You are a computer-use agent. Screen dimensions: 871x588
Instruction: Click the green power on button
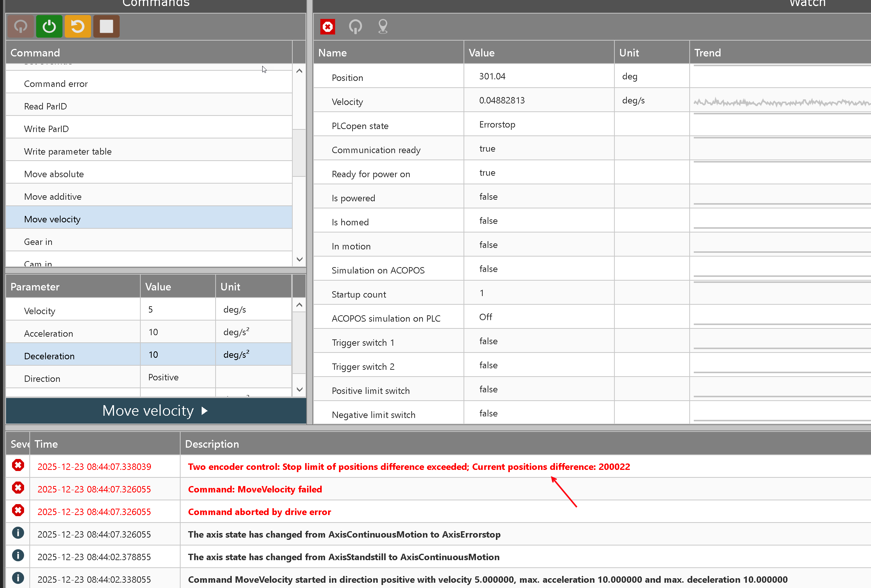(x=49, y=26)
